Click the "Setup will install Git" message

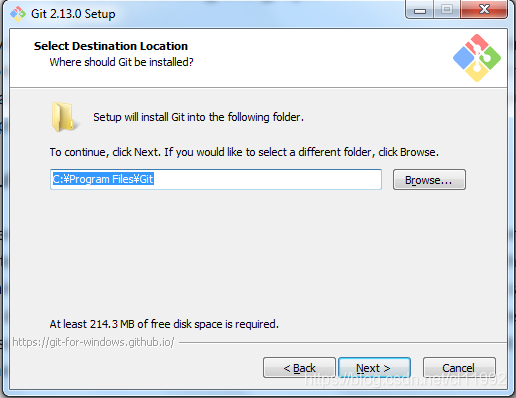tap(198, 117)
